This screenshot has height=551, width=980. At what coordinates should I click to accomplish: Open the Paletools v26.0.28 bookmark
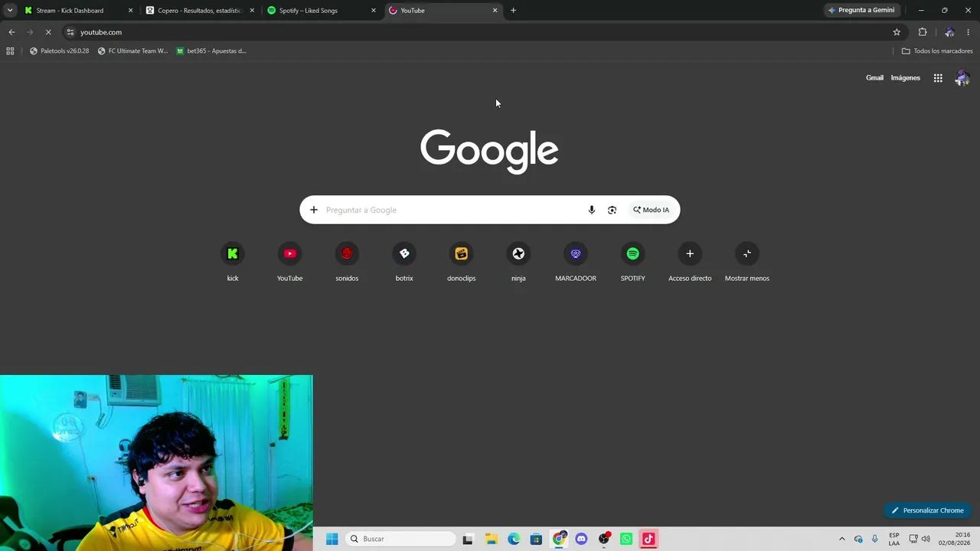click(60, 51)
